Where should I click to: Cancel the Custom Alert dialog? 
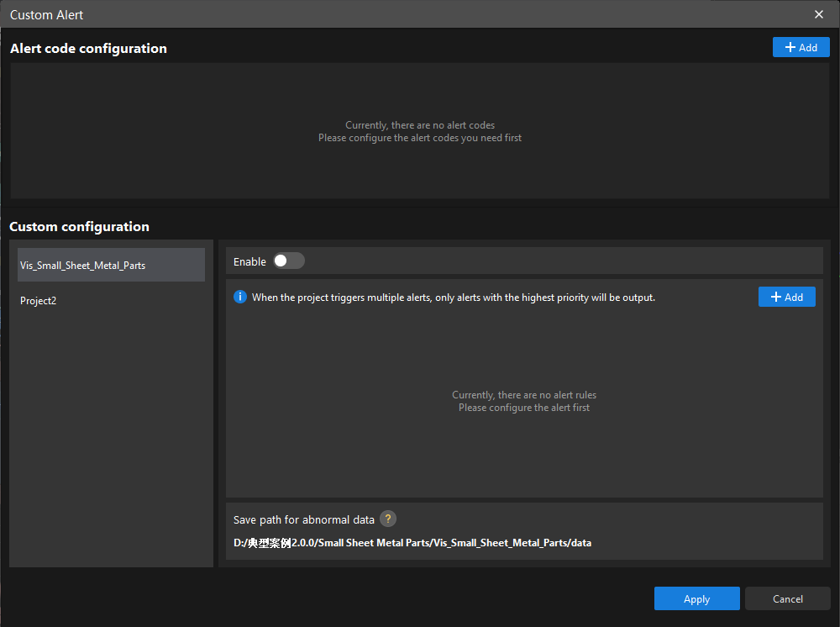pyautogui.click(x=787, y=598)
